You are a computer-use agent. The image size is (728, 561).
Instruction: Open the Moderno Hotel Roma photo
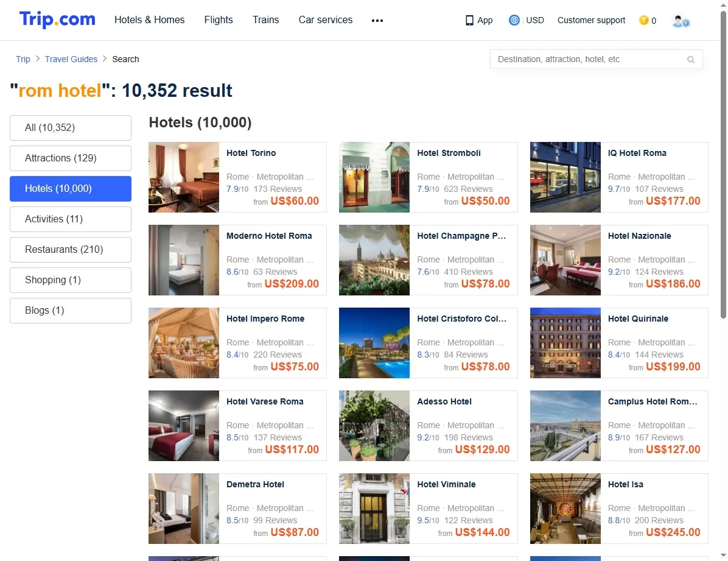(x=184, y=260)
